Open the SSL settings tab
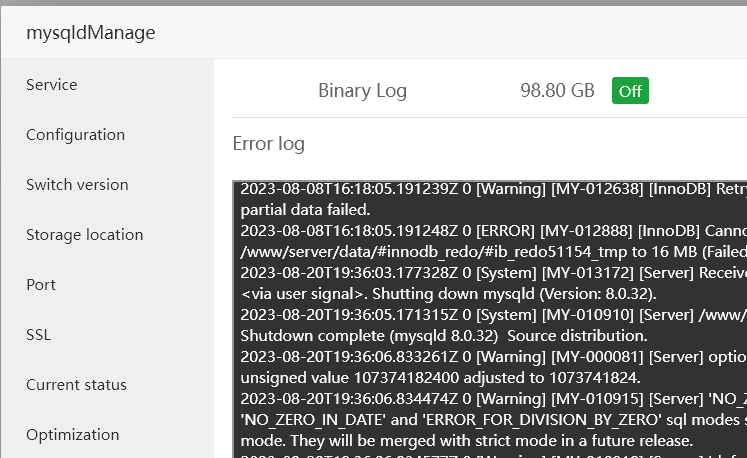 39,335
